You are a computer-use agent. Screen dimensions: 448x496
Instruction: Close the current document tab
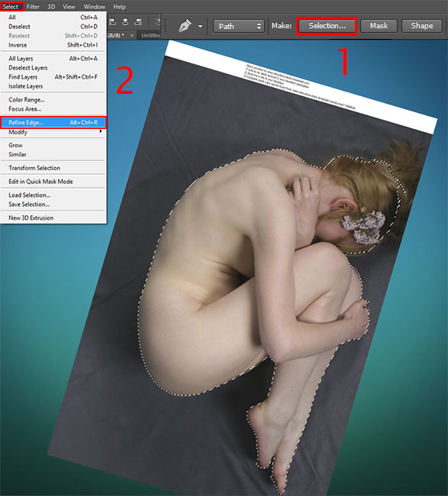[x=132, y=35]
